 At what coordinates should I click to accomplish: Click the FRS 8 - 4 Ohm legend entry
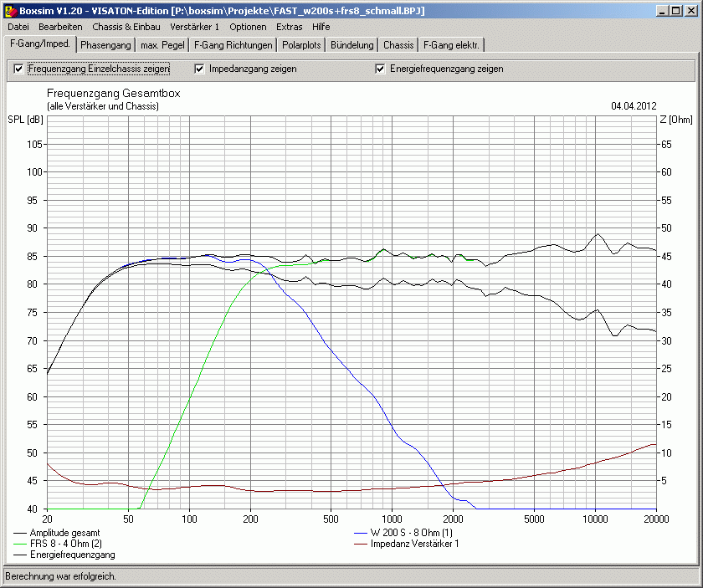[x=66, y=544]
